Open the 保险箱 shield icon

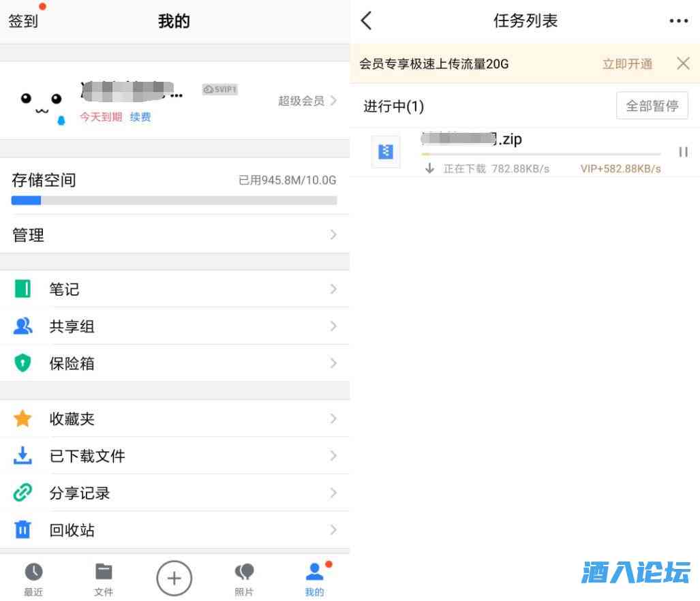(22, 363)
